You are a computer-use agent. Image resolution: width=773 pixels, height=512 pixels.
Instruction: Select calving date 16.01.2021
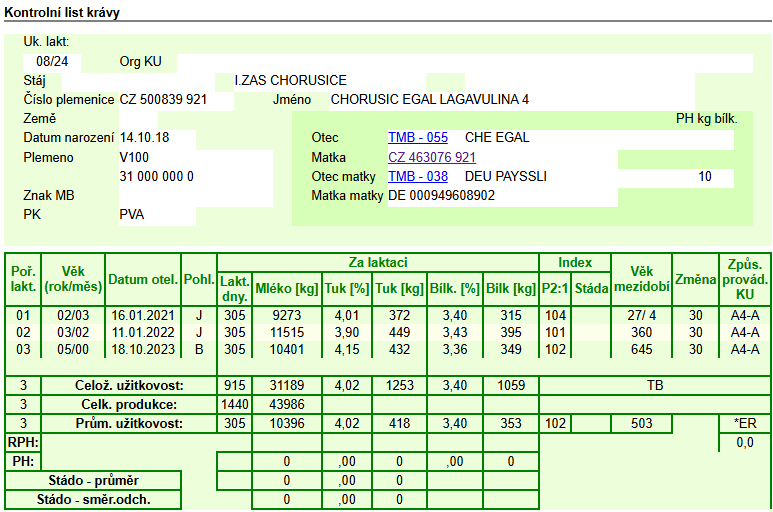click(143, 315)
